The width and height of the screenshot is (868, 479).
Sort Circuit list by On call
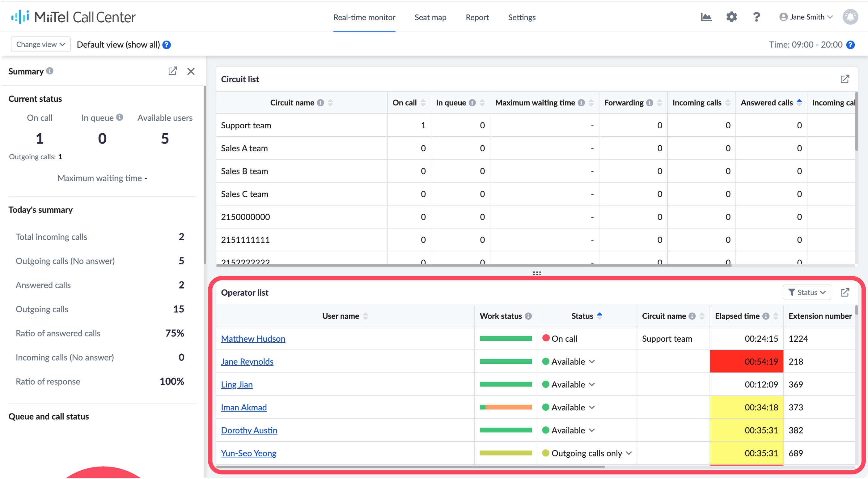[x=423, y=102]
